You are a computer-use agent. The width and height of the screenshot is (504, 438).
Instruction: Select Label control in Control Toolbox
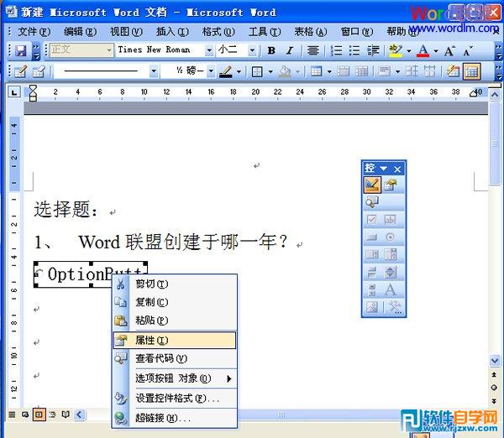(x=391, y=290)
